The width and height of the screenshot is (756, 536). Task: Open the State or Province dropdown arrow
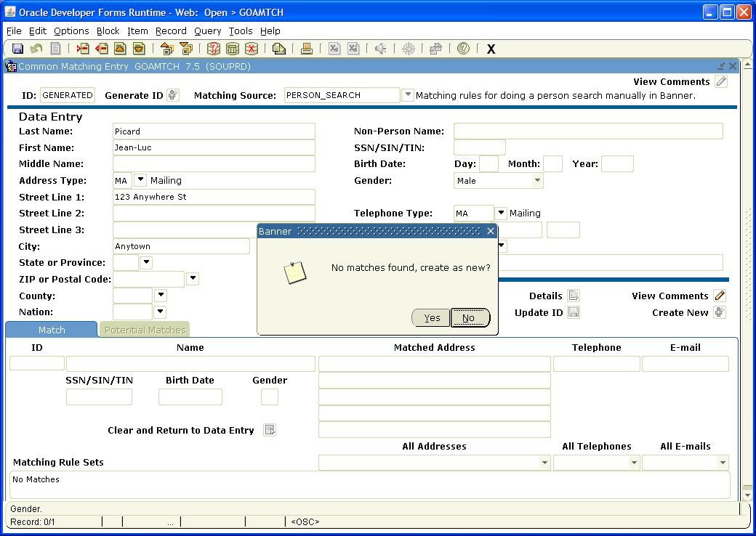[x=146, y=262]
